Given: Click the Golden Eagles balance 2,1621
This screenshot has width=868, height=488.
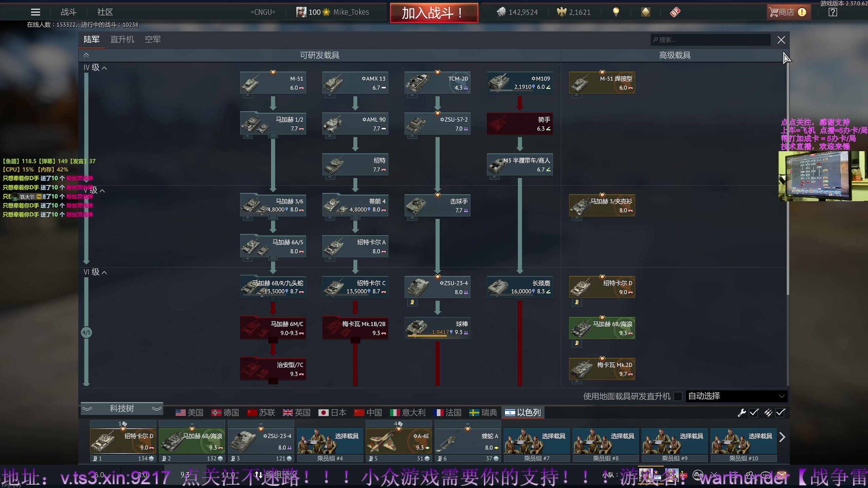Looking at the screenshot, I should [574, 12].
